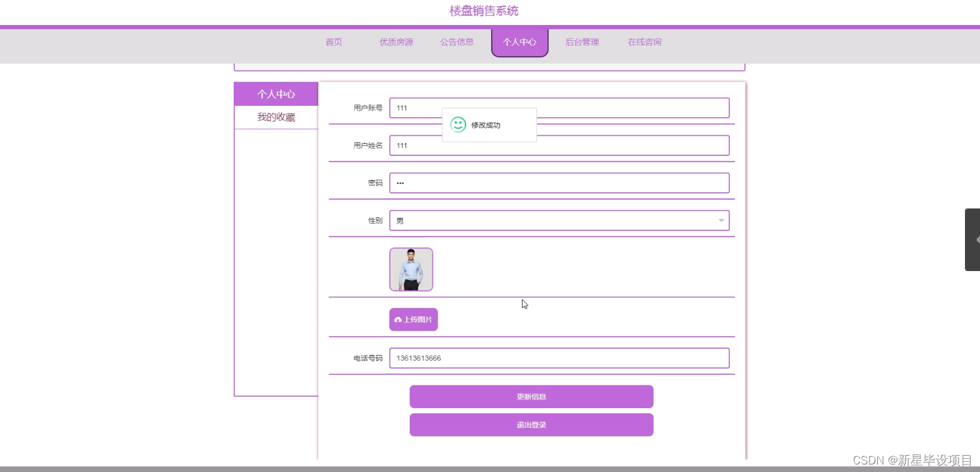This screenshot has height=472, width=980.
Task: Click the 更新信息 update button
Action: tap(531, 396)
